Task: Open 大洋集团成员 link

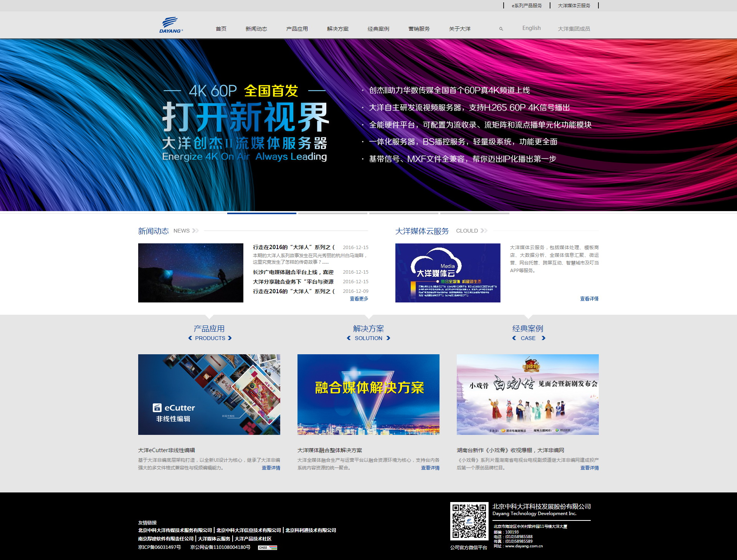Action: 574,29
